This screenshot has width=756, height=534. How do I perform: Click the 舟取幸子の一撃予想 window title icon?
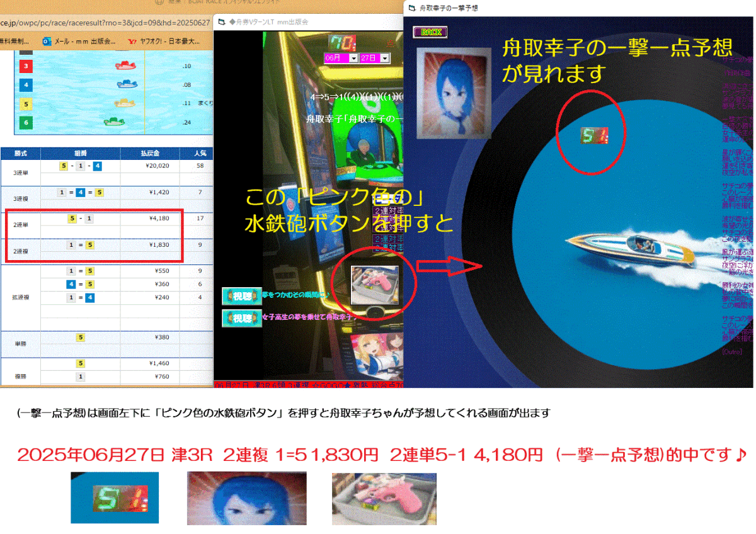(412, 8)
